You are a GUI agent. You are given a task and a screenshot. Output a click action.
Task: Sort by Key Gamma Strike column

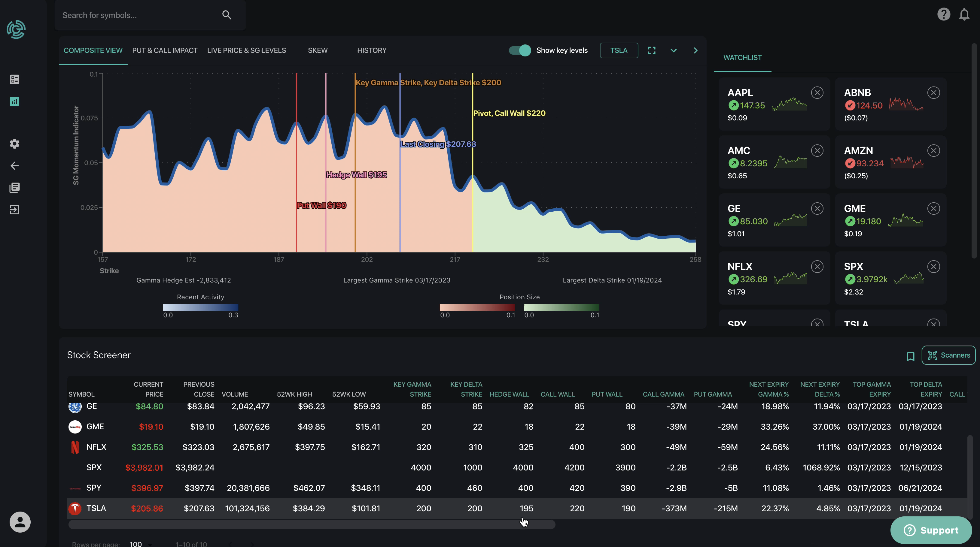[412, 389]
